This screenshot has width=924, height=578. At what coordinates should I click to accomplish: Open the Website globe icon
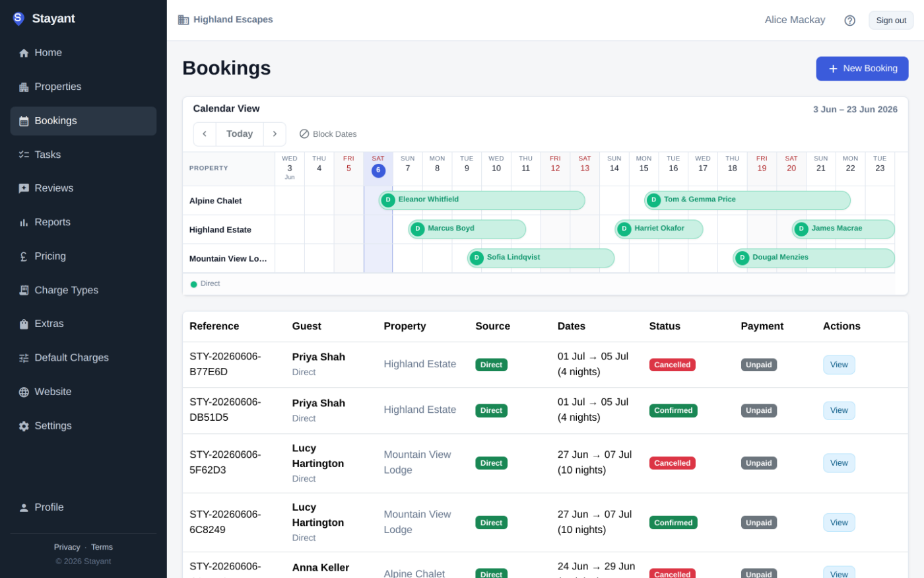(x=24, y=392)
